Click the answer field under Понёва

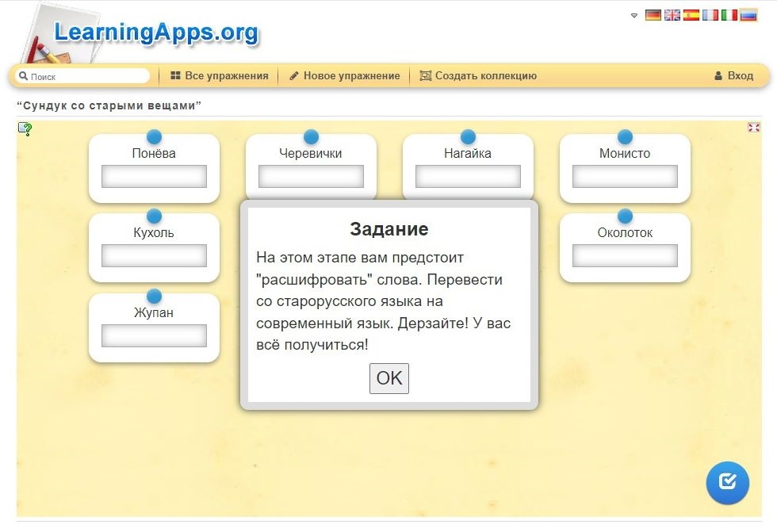[x=154, y=176]
